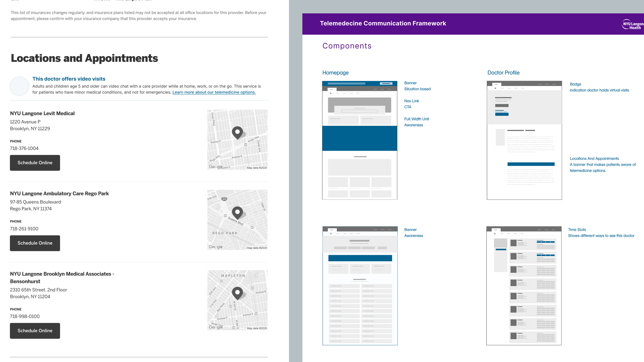
Task: Click the NYU Langone Brooklyn Medical Associates name
Action: pyautogui.click(x=62, y=278)
